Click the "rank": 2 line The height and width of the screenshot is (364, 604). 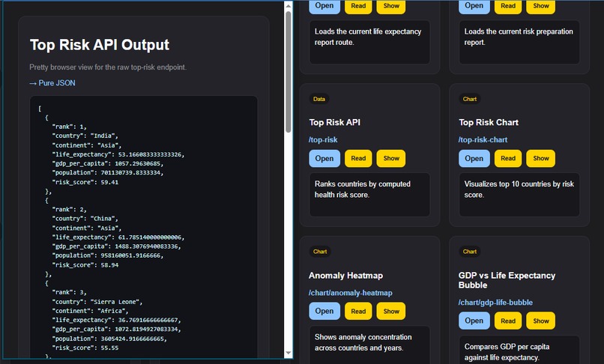pyautogui.click(x=70, y=210)
